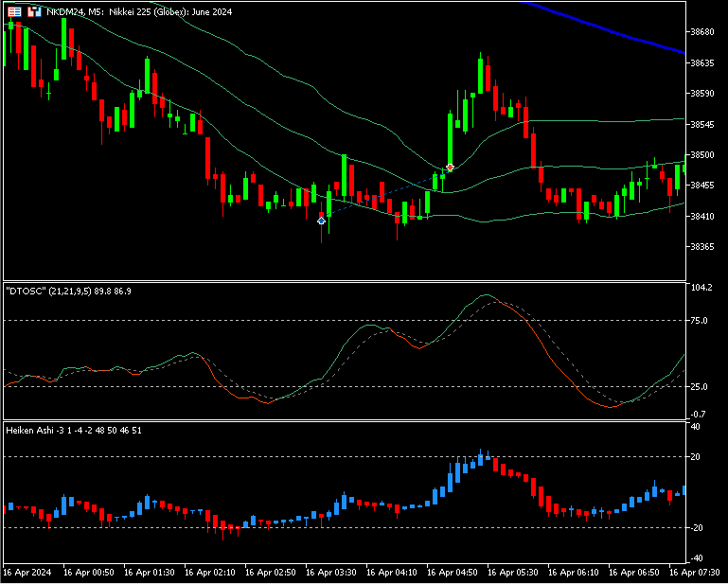
Task: Click the 38410 price axis label
Action: [x=702, y=216]
